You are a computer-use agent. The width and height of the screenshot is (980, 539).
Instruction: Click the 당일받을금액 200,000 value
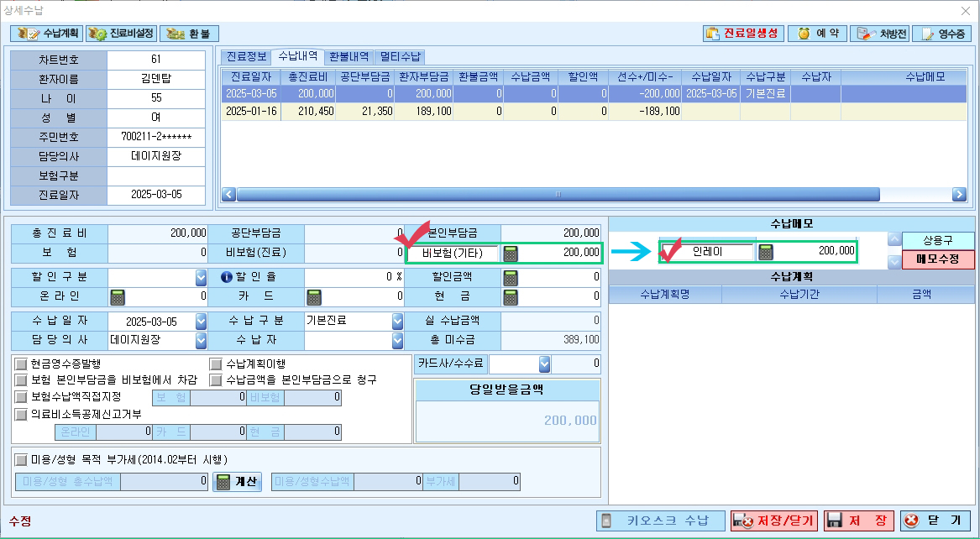(x=570, y=421)
